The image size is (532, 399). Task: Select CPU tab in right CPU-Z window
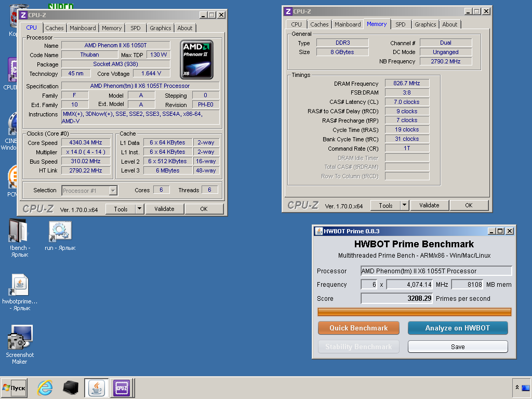click(x=296, y=24)
